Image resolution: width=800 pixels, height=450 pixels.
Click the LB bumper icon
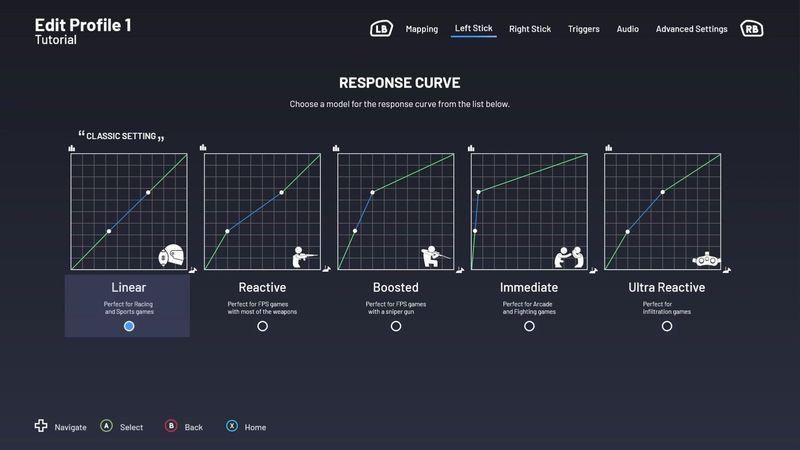click(381, 29)
